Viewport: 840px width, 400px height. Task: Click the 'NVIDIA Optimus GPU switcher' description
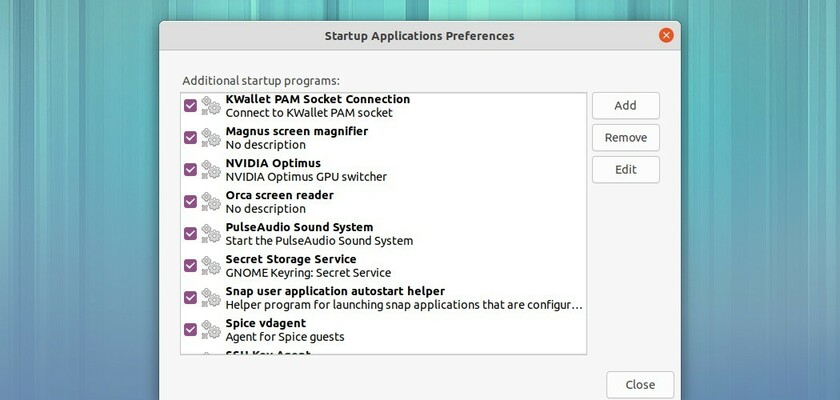click(306, 177)
